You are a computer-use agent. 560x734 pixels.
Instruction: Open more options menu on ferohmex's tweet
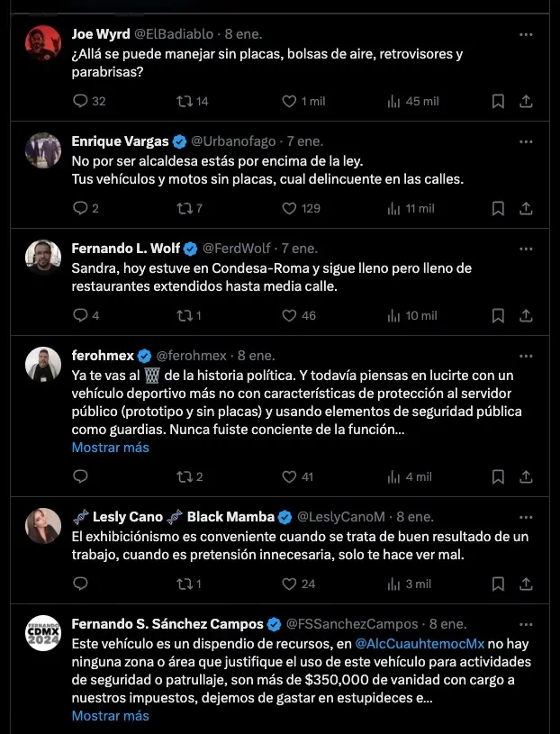tap(527, 356)
